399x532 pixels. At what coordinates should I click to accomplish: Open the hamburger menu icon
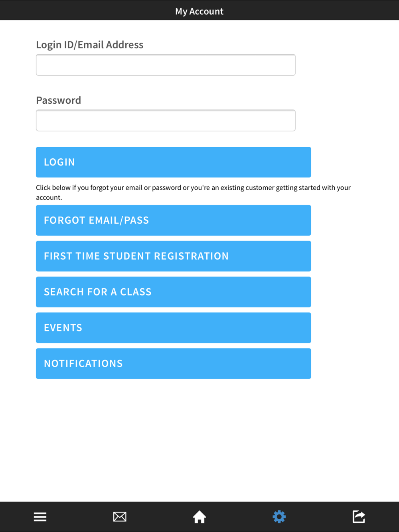[40, 517]
